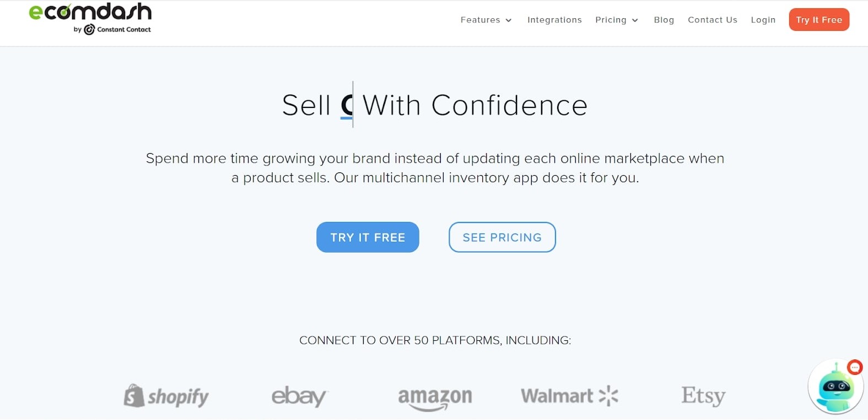Click the Etsy platform logo
868x420 pixels.
click(x=703, y=396)
